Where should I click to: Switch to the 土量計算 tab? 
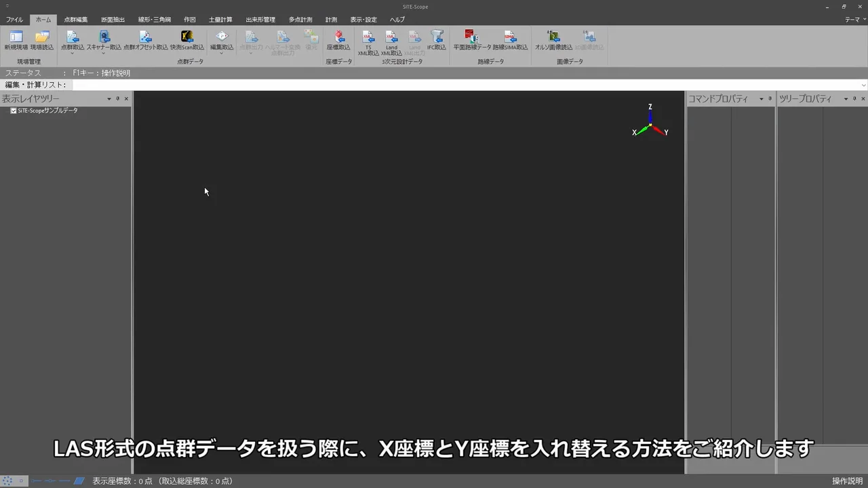[220, 20]
